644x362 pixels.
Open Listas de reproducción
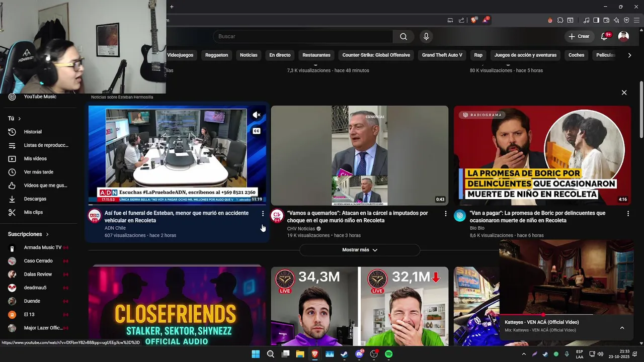pos(39,145)
